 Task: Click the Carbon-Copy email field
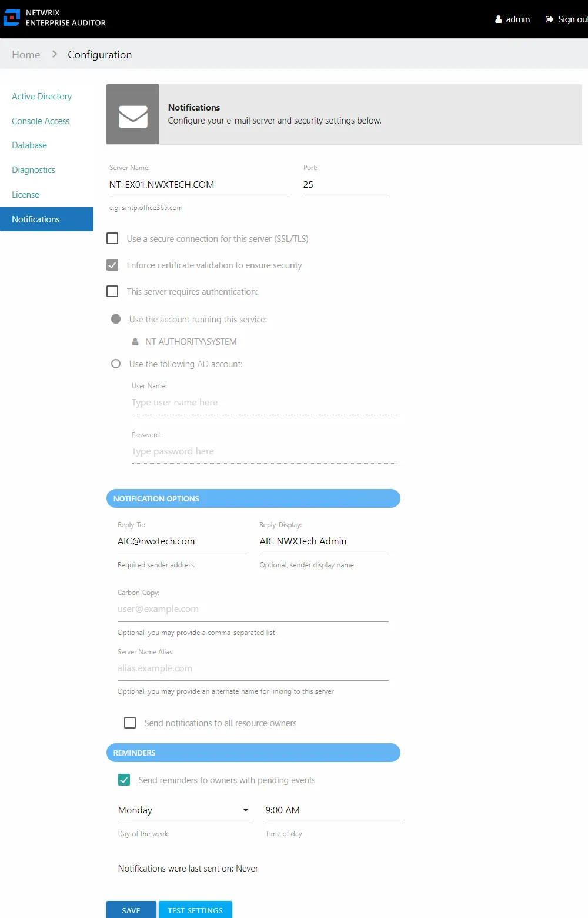coord(253,609)
